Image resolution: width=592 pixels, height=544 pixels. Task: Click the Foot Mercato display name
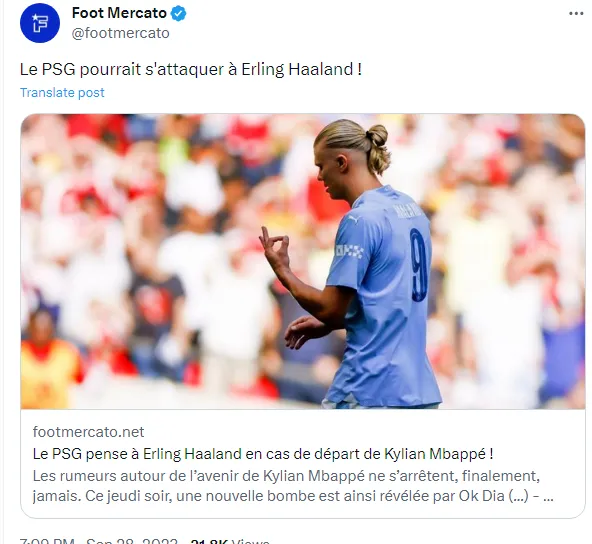point(119,13)
